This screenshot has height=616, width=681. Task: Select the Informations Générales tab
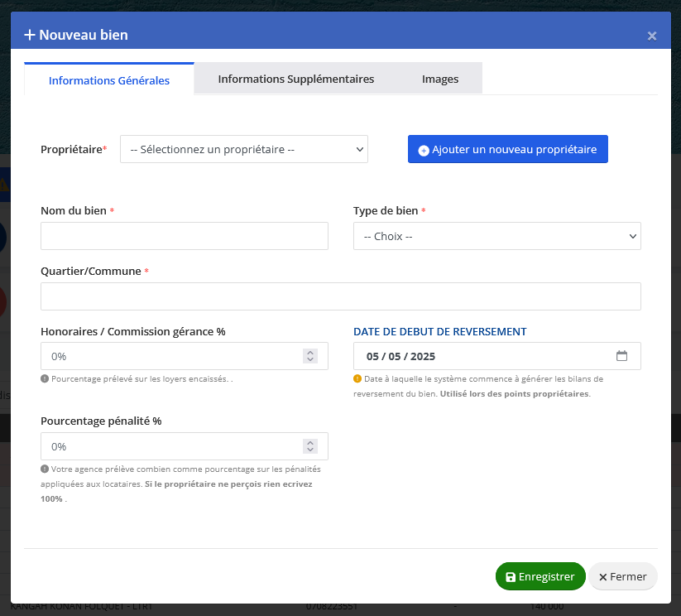pos(109,80)
